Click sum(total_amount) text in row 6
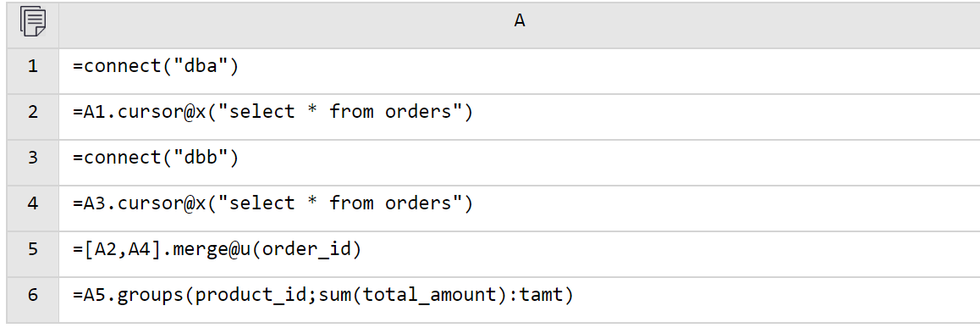Viewport: 980px width, 328px height. pos(408,296)
